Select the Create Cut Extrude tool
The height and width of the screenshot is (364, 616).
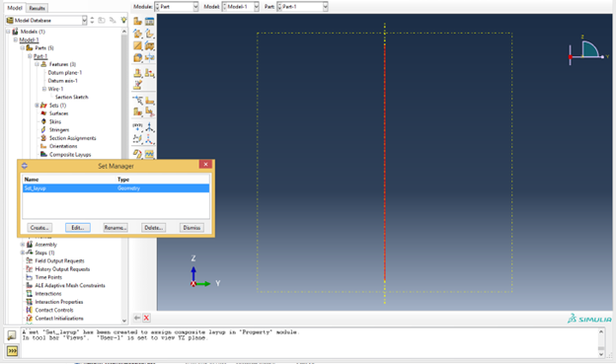coord(150,46)
